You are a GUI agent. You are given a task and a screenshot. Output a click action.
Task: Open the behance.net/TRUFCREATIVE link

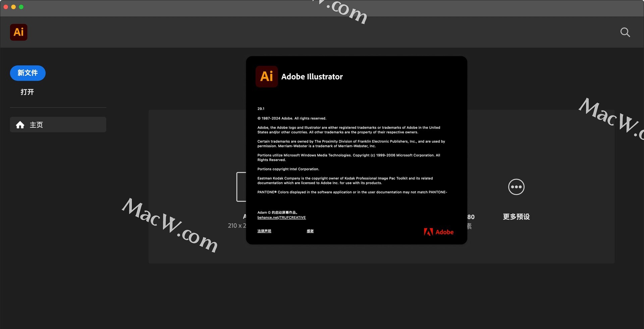point(281,218)
